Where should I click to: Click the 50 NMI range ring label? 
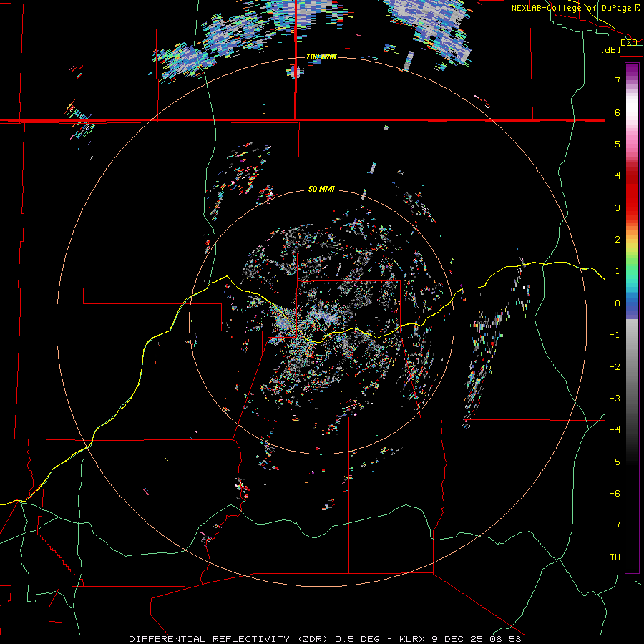click(321, 189)
